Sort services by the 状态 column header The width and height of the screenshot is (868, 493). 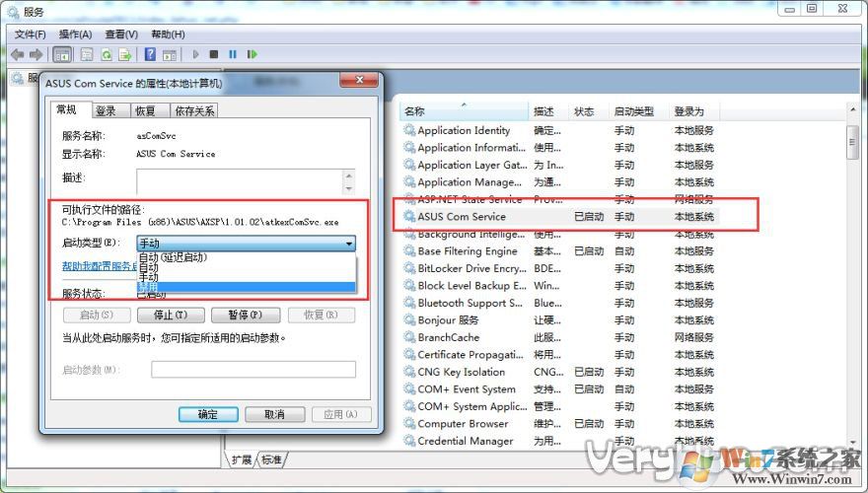(589, 111)
